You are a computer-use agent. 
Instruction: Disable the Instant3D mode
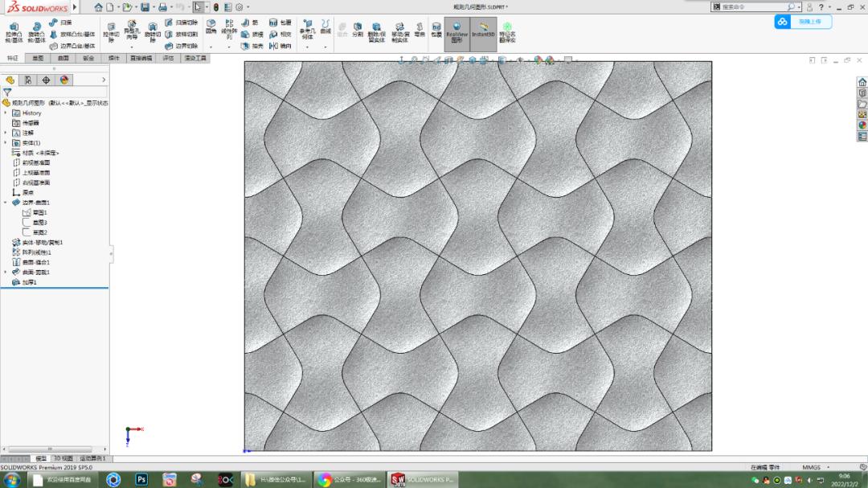coord(483,32)
